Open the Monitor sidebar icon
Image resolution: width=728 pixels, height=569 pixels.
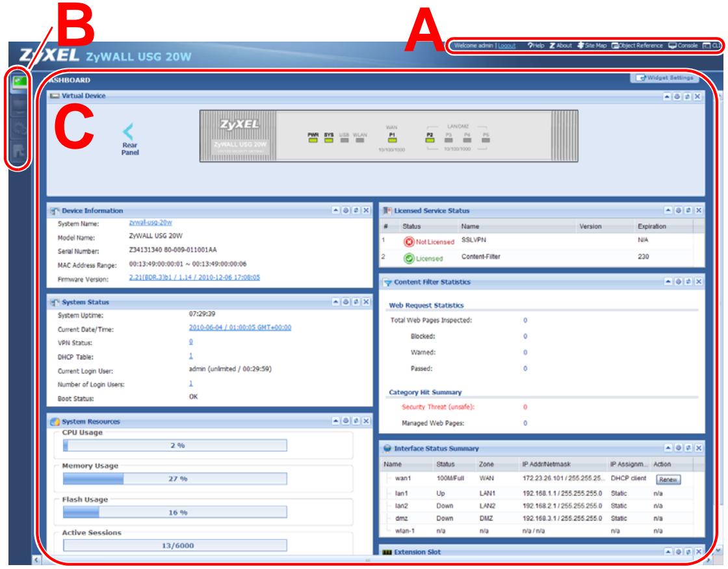click(19, 107)
